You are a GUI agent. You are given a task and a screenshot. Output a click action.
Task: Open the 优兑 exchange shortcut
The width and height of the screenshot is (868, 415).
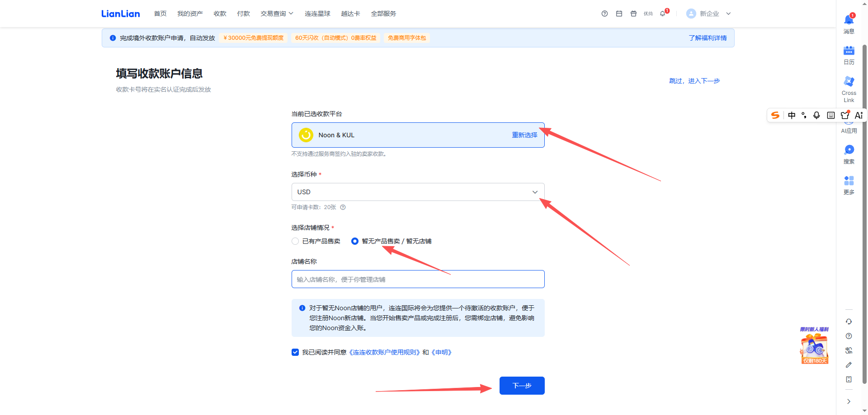coord(648,14)
